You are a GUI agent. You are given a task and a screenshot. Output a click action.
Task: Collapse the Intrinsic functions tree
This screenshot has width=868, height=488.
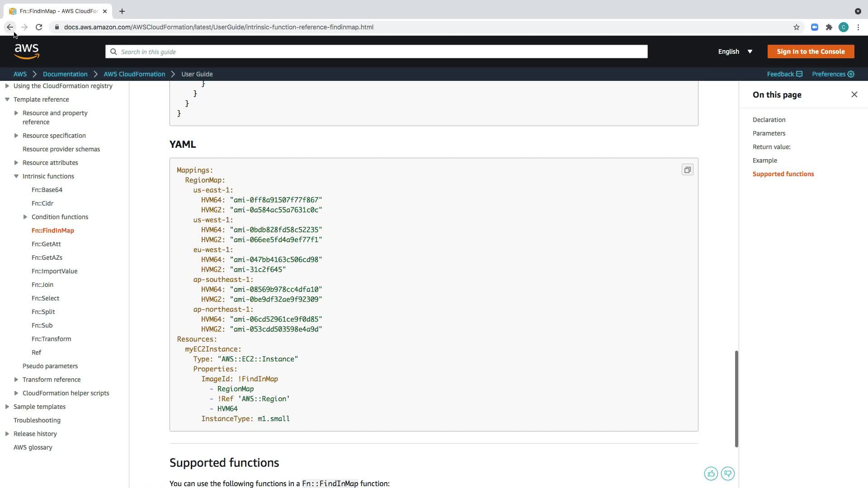(x=16, y=176)
